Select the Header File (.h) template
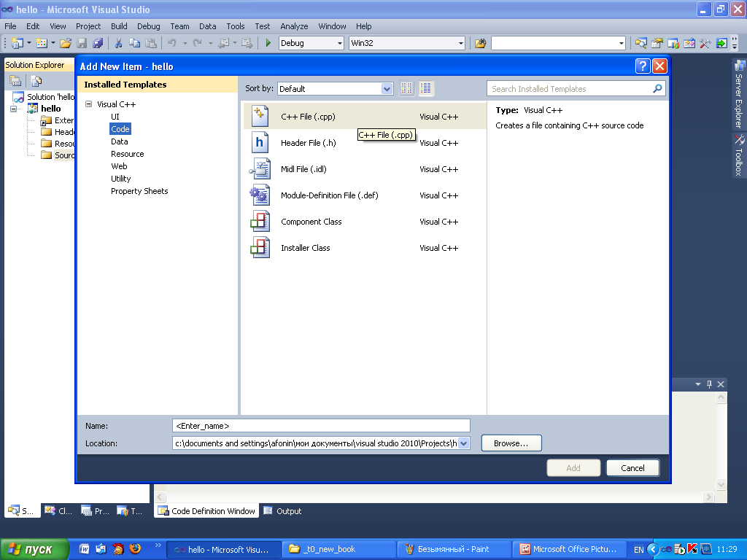 (365, 143)
